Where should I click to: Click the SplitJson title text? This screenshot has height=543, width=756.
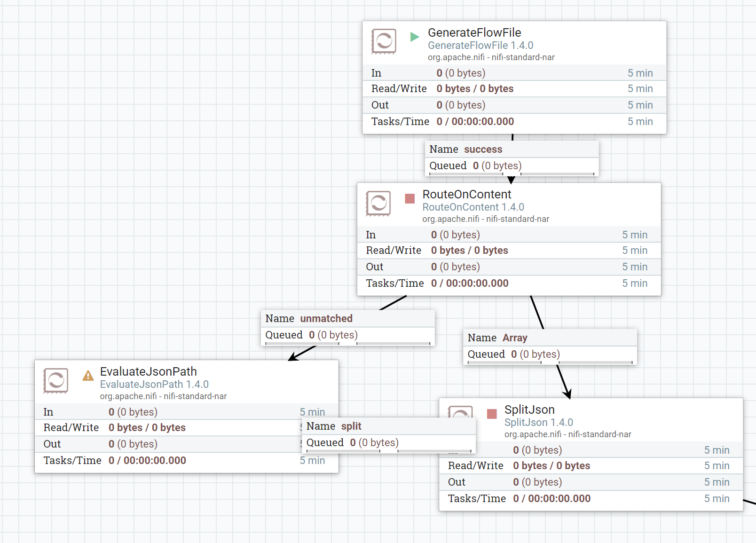coord(528,409)
